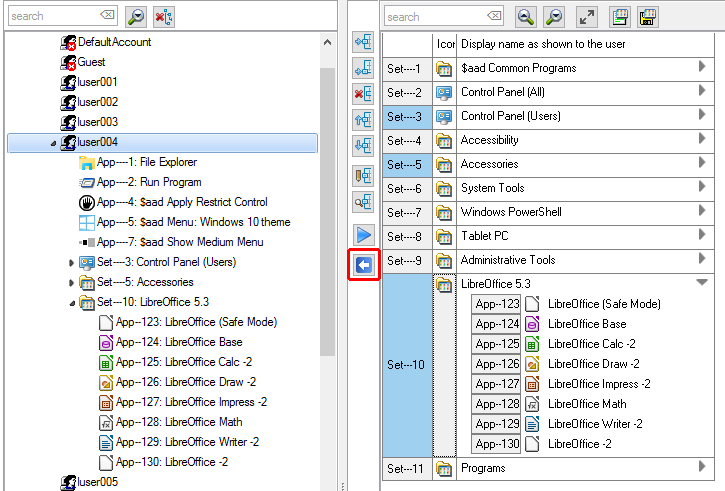Viewport: 725px width, 491px height.
Task: Click the magnifier-over-tree find icon in the vertical toolbar
Action: [363, 203]
